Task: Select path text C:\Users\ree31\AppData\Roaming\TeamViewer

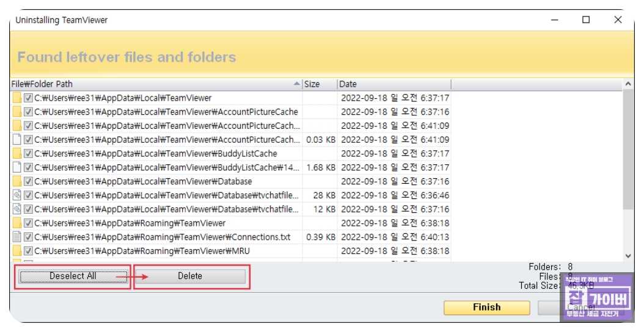Action: (x=130, y=223)
